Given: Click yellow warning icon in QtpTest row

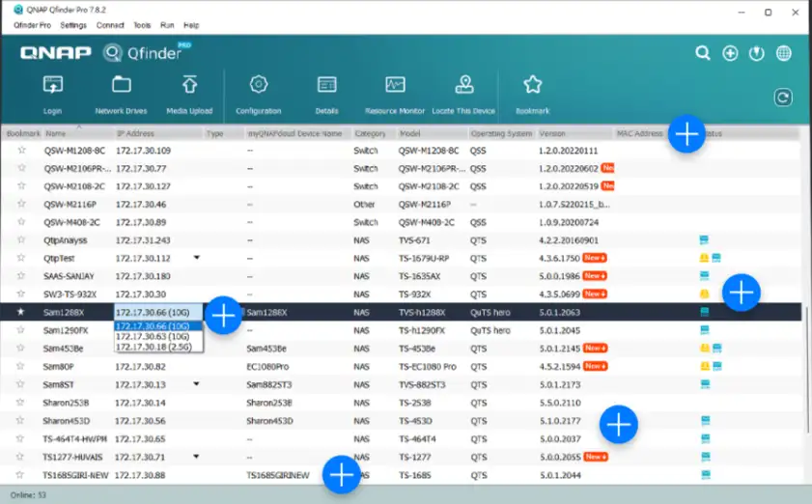Looking at the screenshot, I should (704, 258).
